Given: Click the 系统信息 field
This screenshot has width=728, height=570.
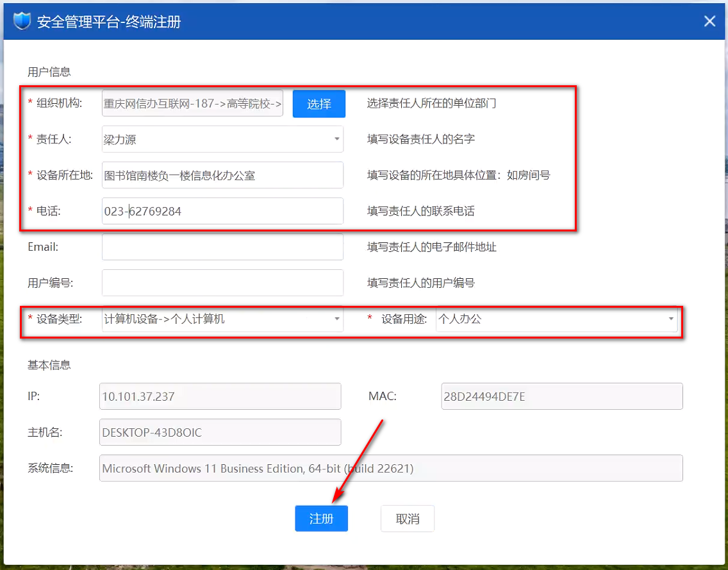Looking at the screenshot, I should tap(390, 468).
